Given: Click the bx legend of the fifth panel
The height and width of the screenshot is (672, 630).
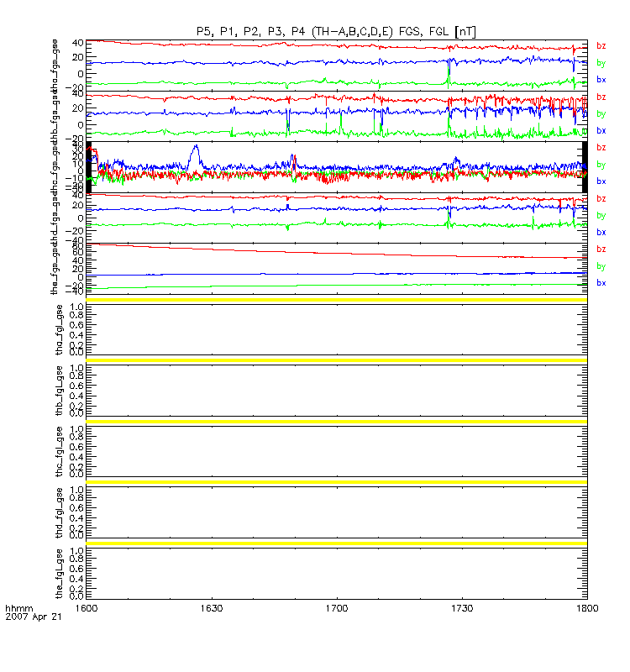Looking at the screenshot, I should (601, 283).
